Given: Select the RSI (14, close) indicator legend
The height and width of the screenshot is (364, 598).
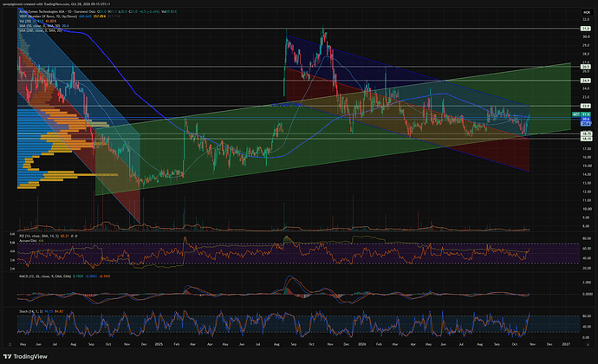Looking at the screenshot, I should pyautogui.click(x=48, y=237).
